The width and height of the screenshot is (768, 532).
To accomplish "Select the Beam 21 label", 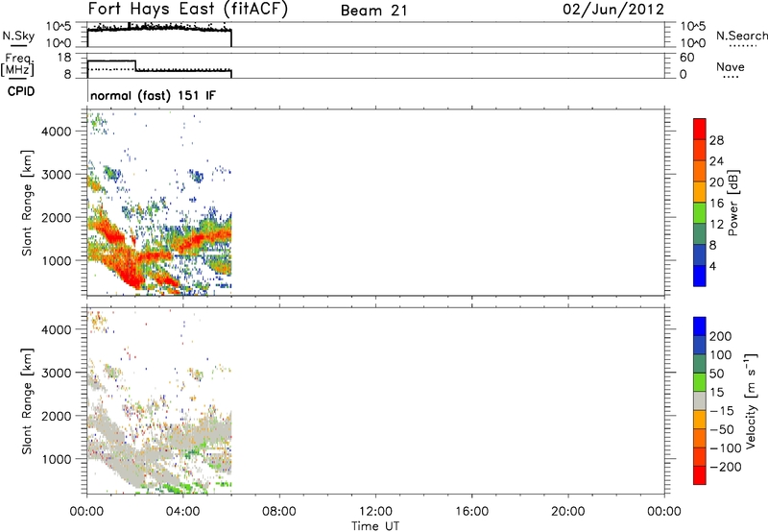I will pyautogui.click(x=373, y=11).
